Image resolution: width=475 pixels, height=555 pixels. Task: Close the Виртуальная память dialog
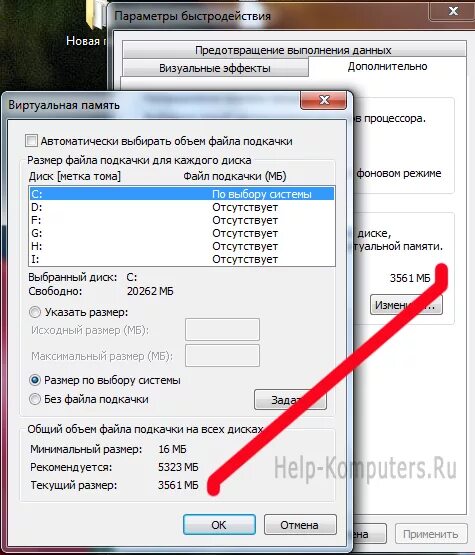point(323,100)
